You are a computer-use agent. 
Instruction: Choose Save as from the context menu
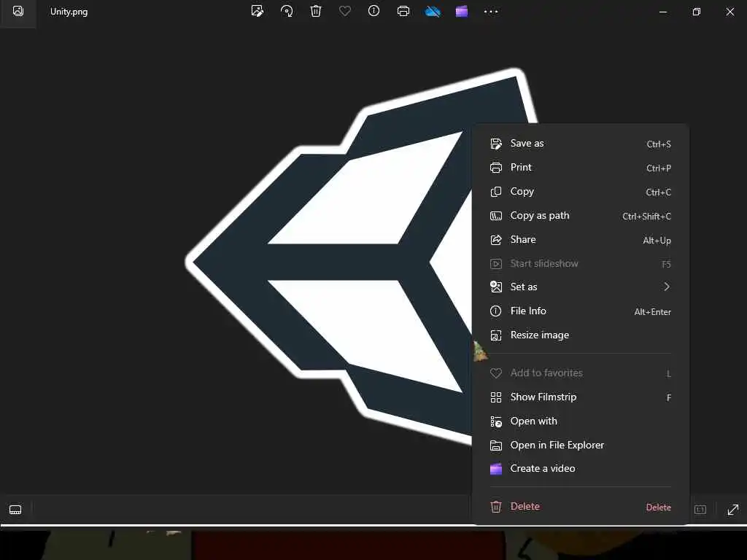[x=580, y=144]
